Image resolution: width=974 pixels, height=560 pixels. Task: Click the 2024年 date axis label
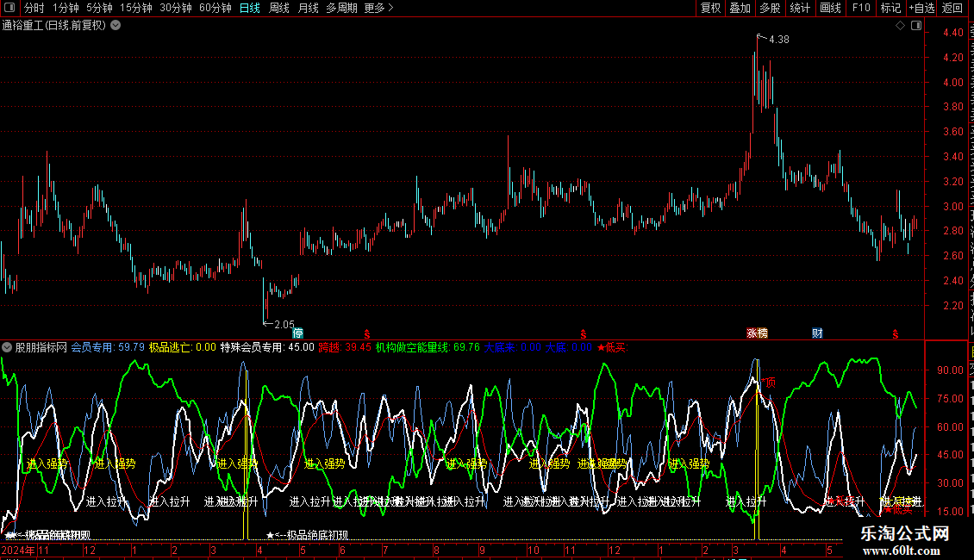click(18, 550)
